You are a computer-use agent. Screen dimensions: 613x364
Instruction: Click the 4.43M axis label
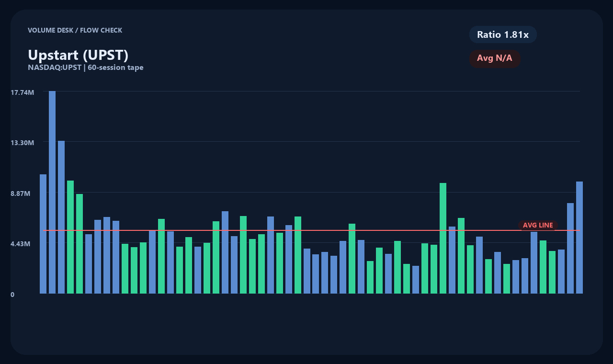pos(21,244)
